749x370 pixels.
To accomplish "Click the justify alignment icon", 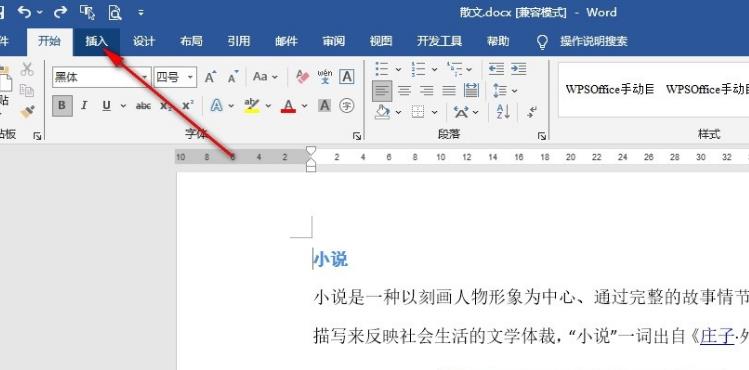I will pyautogui.click(x=449, y=91).
